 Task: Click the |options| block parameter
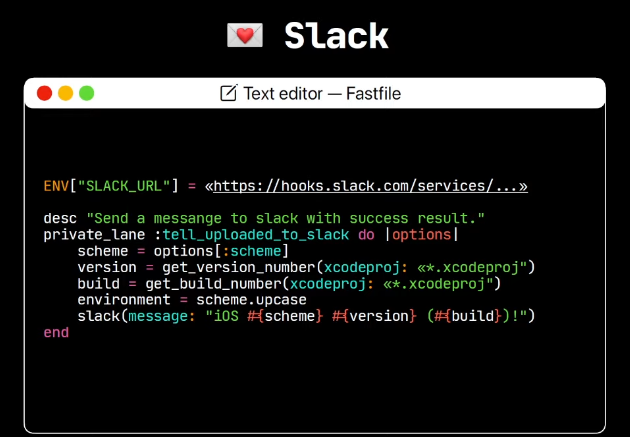coord(421,235)
